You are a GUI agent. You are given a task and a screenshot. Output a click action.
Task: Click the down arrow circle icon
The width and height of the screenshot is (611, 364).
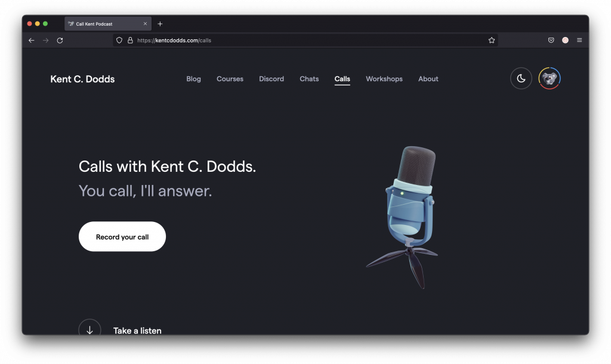pyautogui.click(x=90, y=329)
